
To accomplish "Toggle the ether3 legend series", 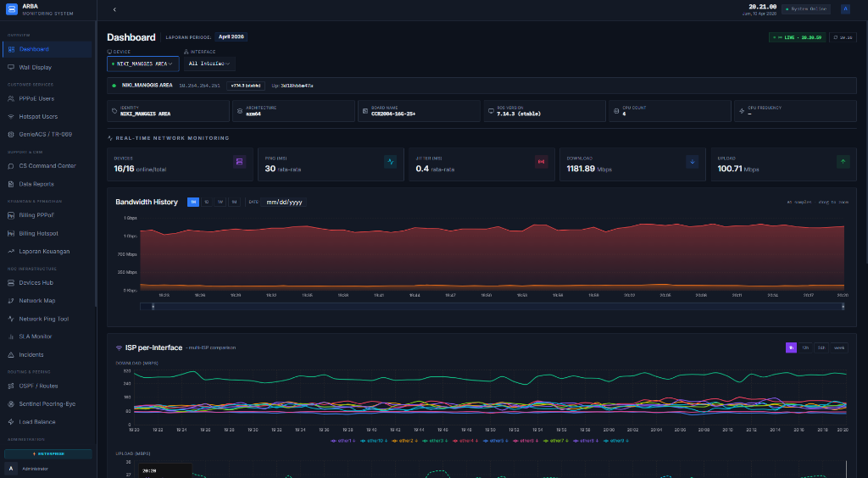I will (435, 441).
